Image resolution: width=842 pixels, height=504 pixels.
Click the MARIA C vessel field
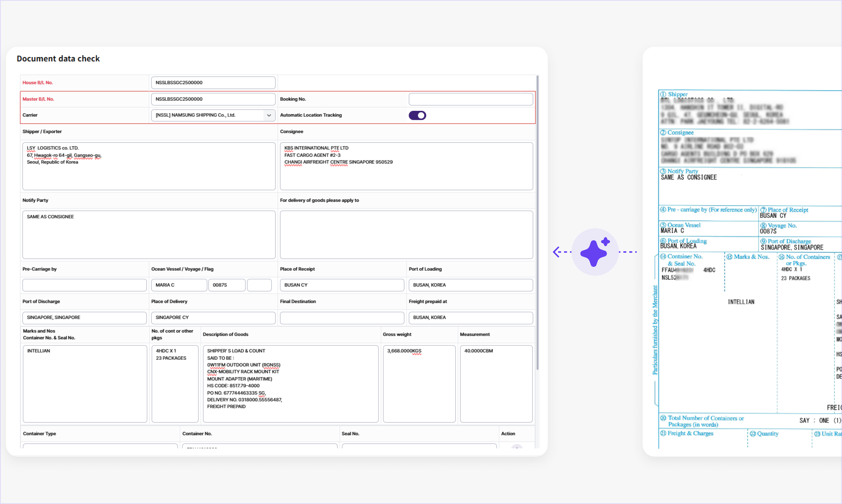tap(179, 285)
